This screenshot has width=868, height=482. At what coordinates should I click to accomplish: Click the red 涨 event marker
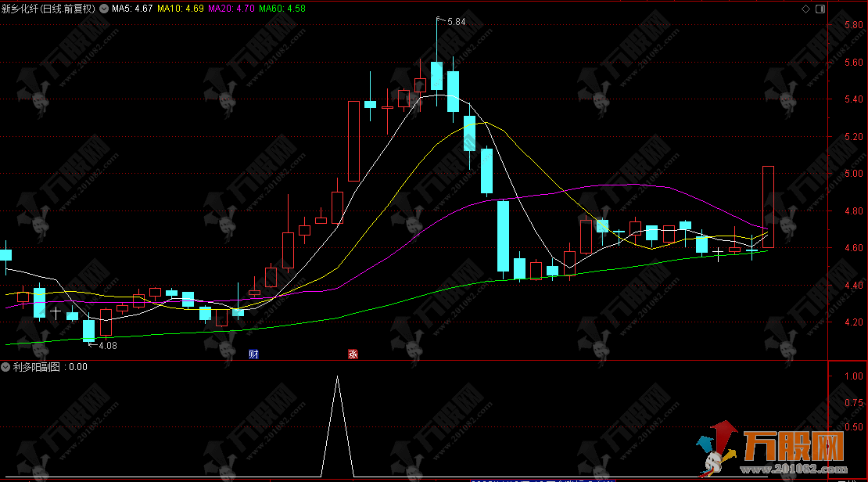click(x=353, y=354)
